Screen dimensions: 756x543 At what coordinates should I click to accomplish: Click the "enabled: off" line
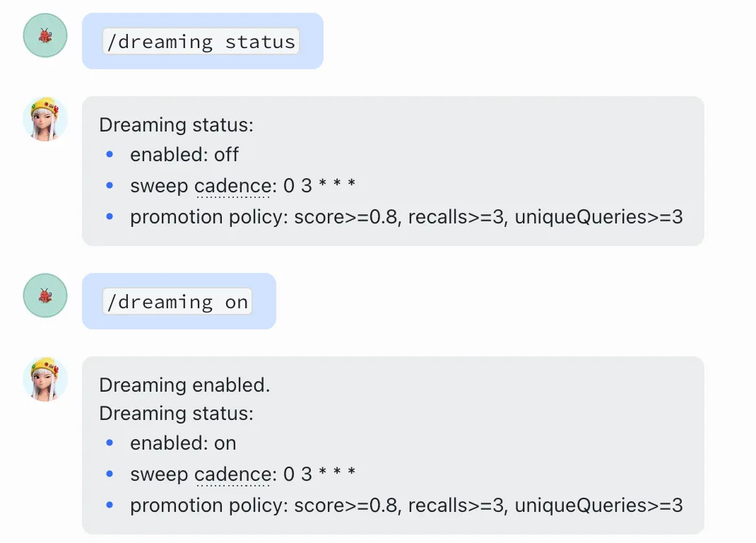point(184,154)
